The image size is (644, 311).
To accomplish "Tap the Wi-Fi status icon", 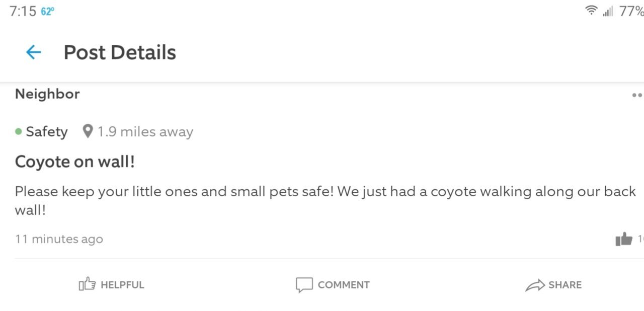I will point(592,11).
